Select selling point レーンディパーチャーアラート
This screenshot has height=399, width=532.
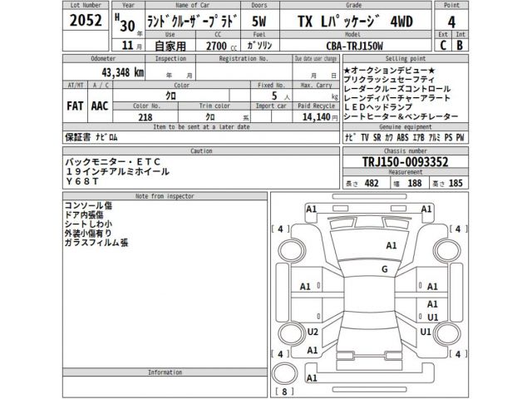pos(397,98)
